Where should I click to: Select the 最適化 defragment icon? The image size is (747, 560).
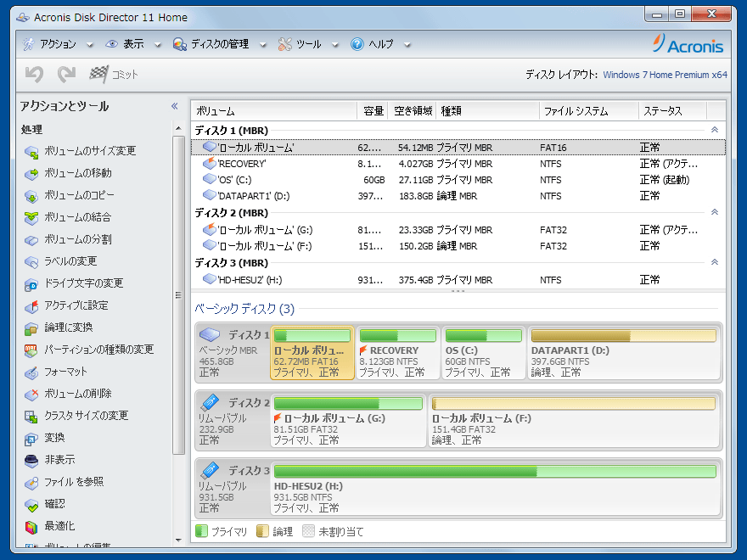pos(31,527)
